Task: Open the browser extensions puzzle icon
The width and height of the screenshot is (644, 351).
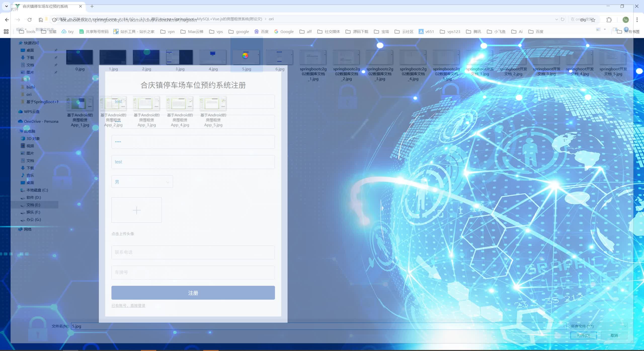Action: coord(609,20)
